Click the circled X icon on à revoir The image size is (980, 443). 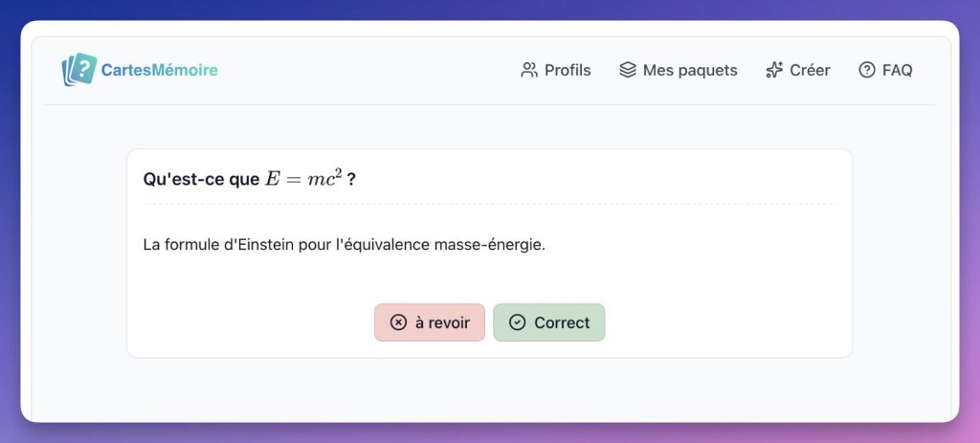[x=398, y=322]
